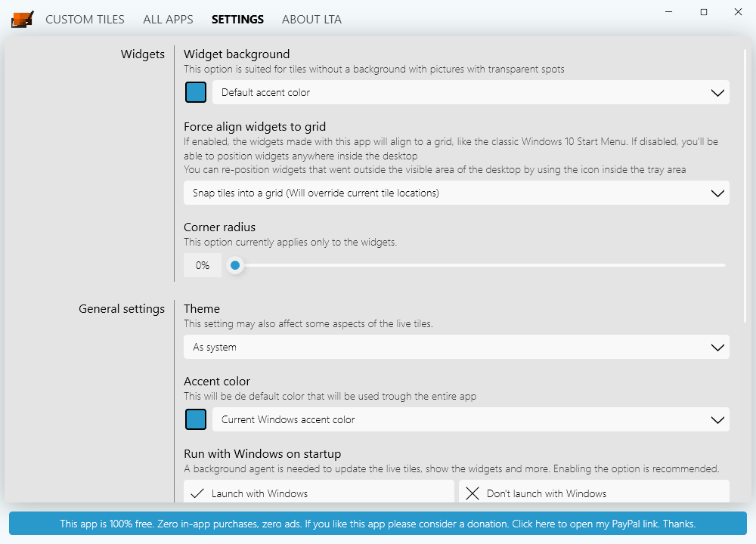
Task: Open the Default accent color dropdown
Action: (x=470, y=92)
